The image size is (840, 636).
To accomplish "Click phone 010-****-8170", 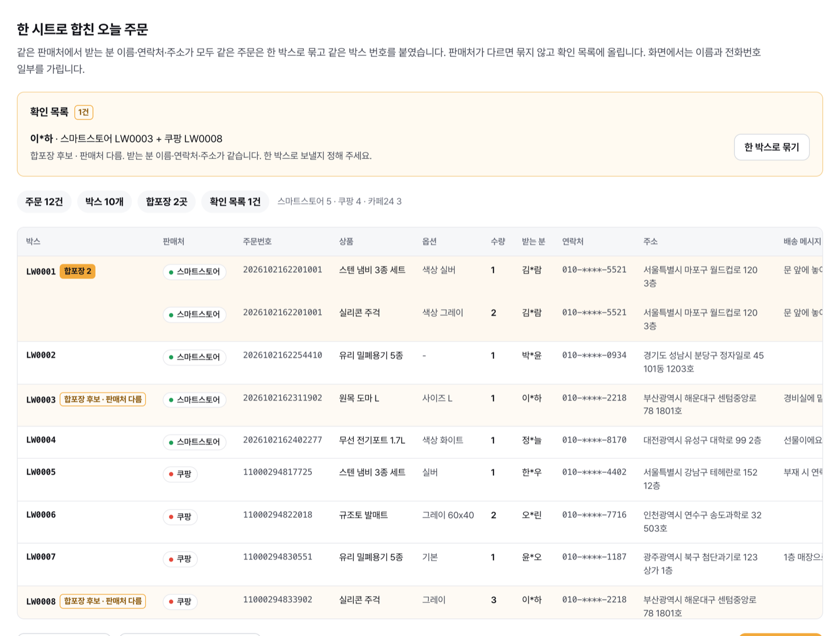I will (x=594, y=440).
